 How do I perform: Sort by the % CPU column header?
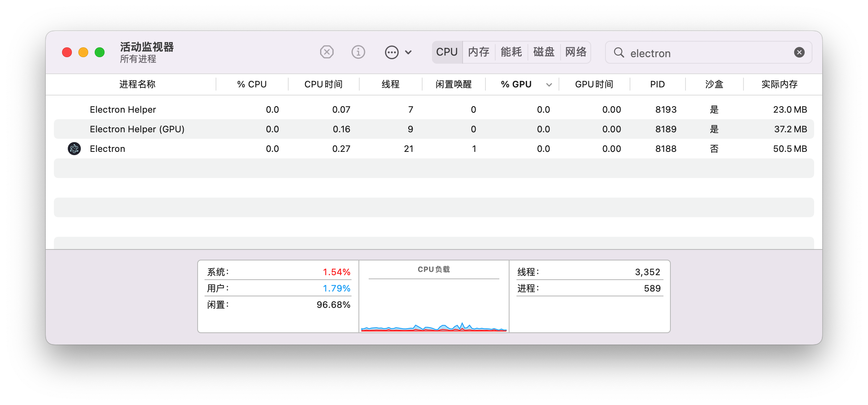(251, 84)
